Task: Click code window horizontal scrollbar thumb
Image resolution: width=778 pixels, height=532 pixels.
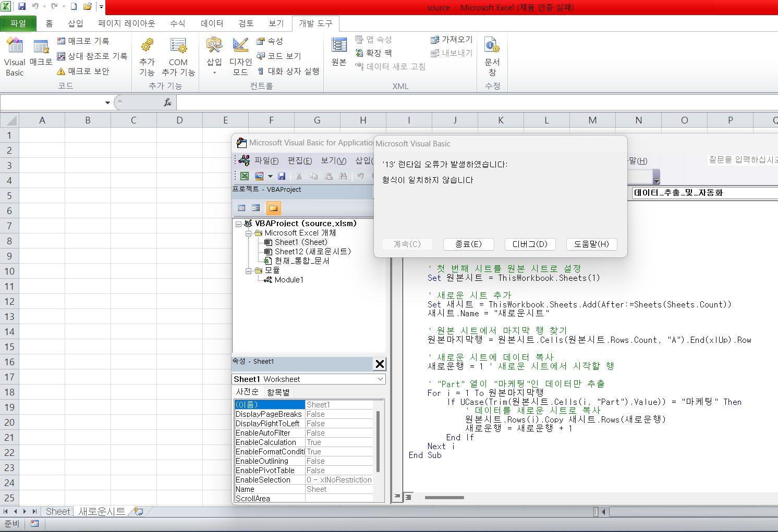Action: (444, 497)
